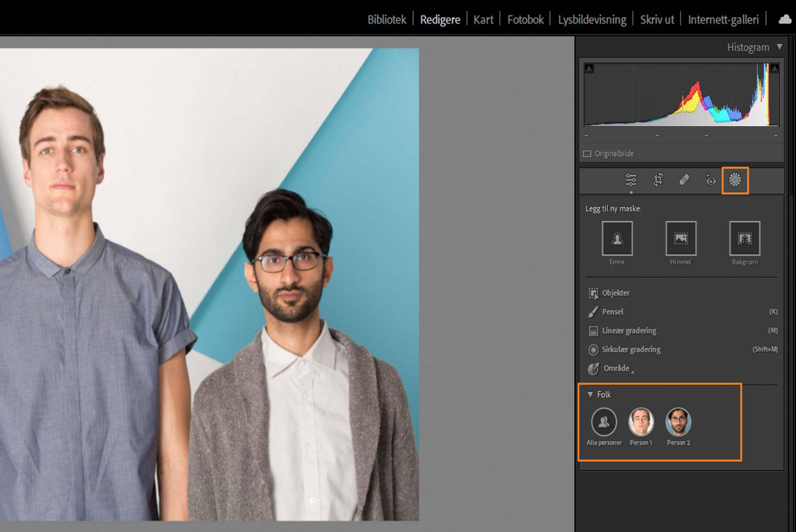Add a Himmel sky mask
796x532 pixels.
click(x=681, y=238)
